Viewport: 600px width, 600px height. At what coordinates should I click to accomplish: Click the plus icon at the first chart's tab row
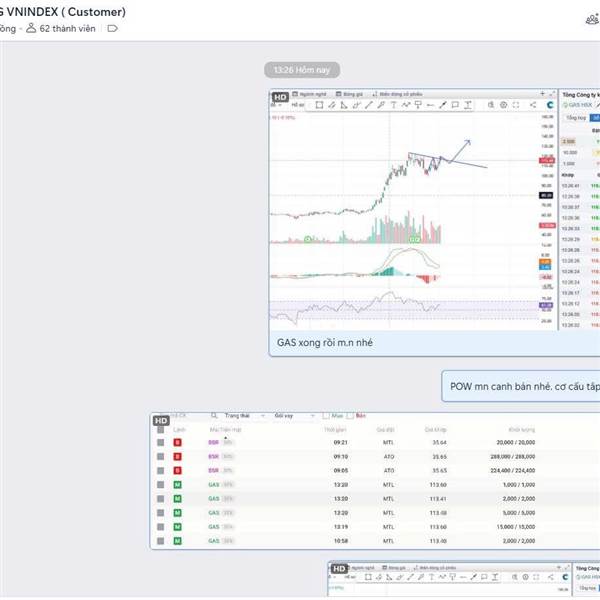coord(542,93)
